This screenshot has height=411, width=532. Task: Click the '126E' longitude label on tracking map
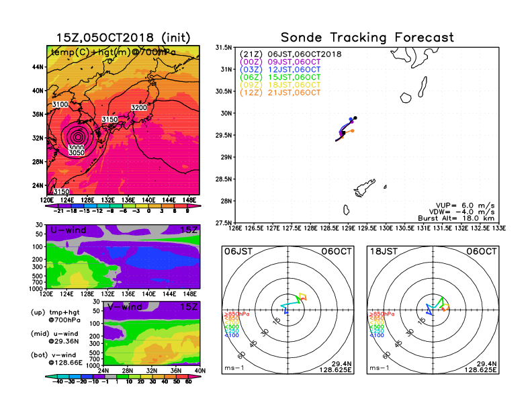coord(235,228)
